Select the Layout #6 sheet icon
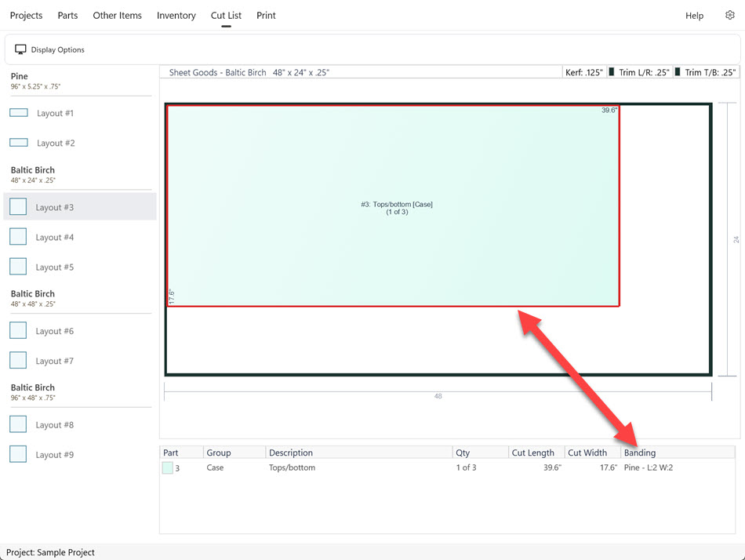 click(x=18, y=330)
